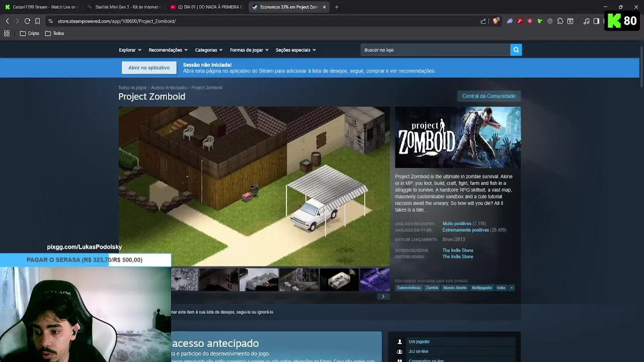Switch to the YouTube DIA 01 tab
This screenshot has height=362, width=644.
pos(206,7)
